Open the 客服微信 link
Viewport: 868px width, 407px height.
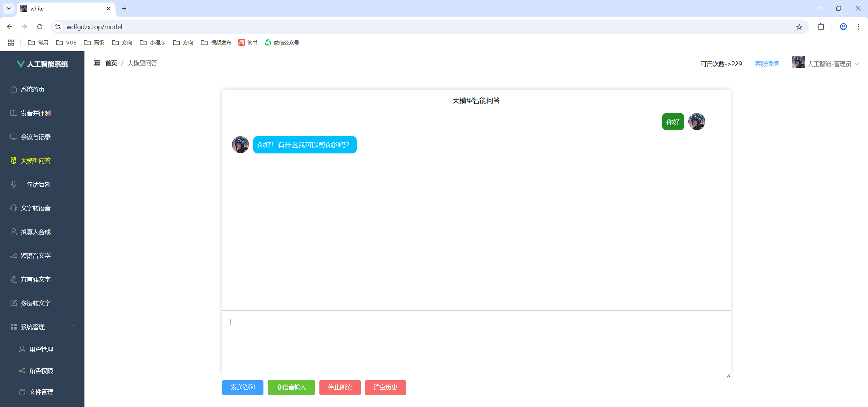click(x=767, y=64)
